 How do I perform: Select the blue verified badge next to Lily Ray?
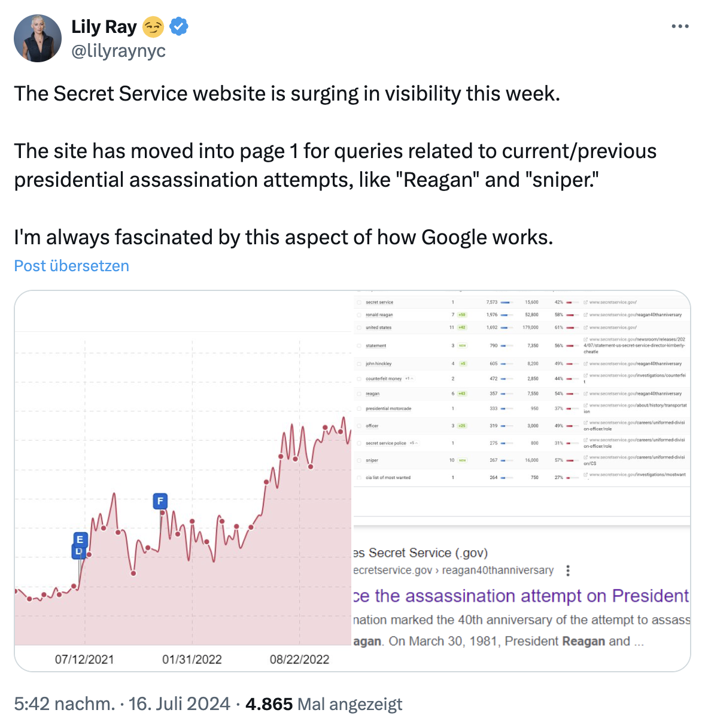[x=179, y=26]
